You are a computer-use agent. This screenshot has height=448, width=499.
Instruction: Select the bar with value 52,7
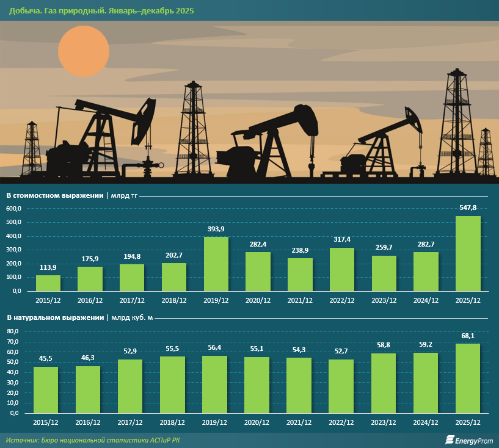(x=341, y=386)
